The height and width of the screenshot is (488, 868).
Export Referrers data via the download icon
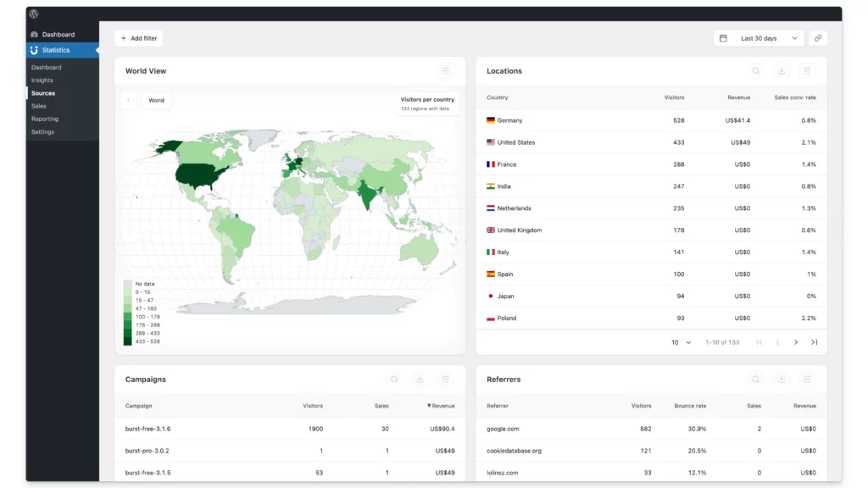[x=781, y=380]
